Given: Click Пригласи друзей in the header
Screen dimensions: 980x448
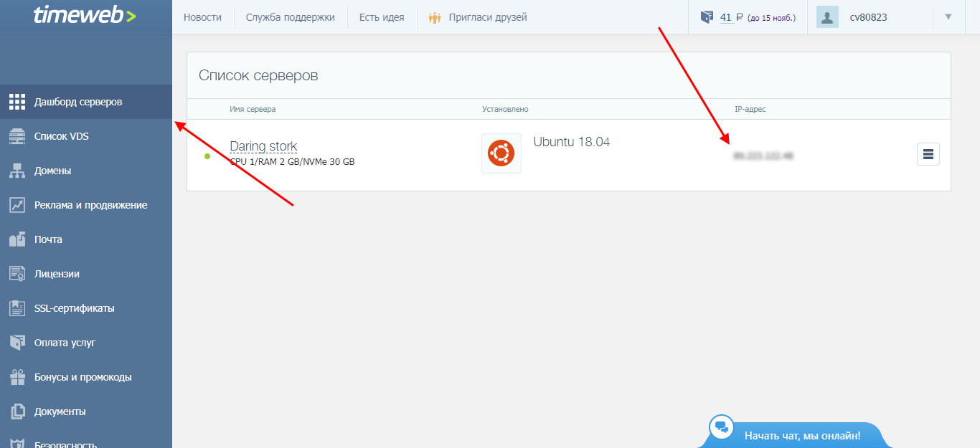Looking at the screenshot, I should (487, 17).
